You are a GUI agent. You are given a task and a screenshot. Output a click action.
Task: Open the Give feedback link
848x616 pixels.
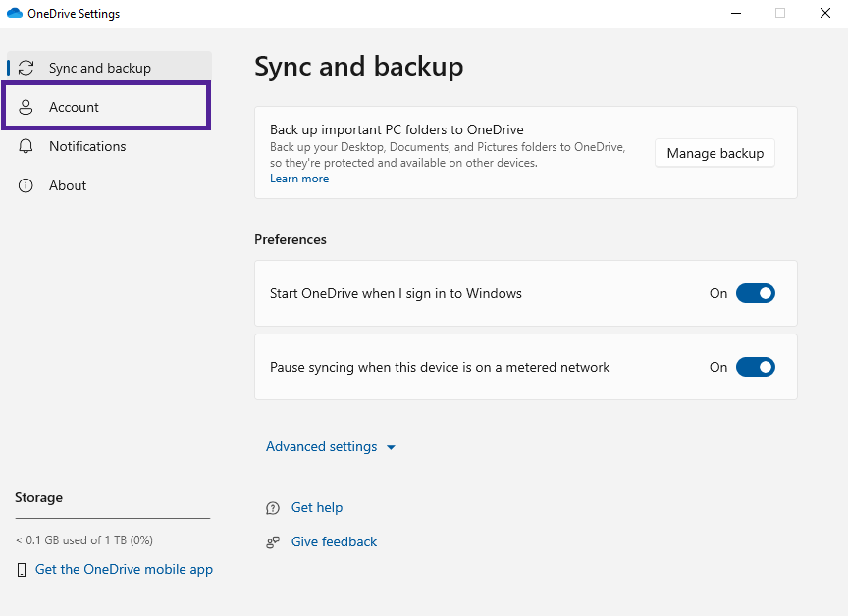click(335, 541)
